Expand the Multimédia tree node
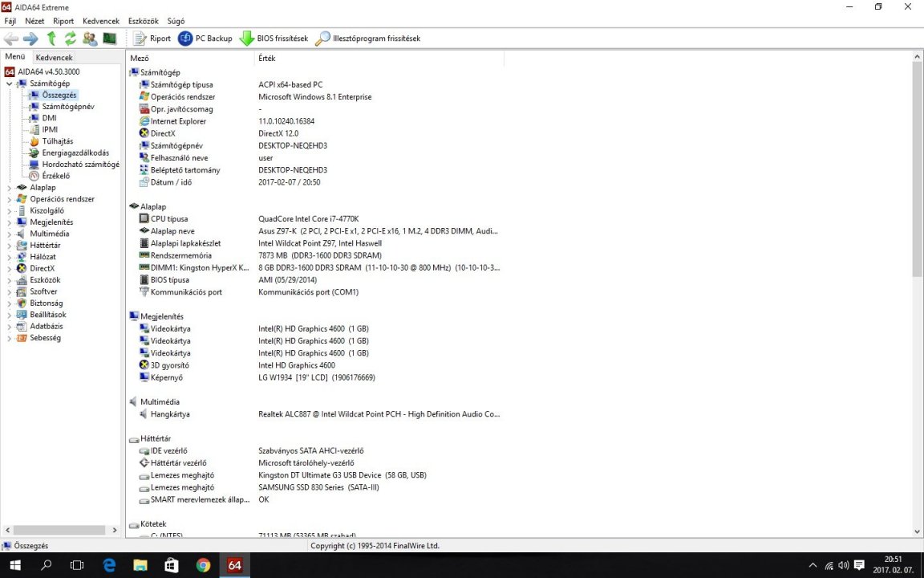The image size is (924, 578). coord(9,234)
